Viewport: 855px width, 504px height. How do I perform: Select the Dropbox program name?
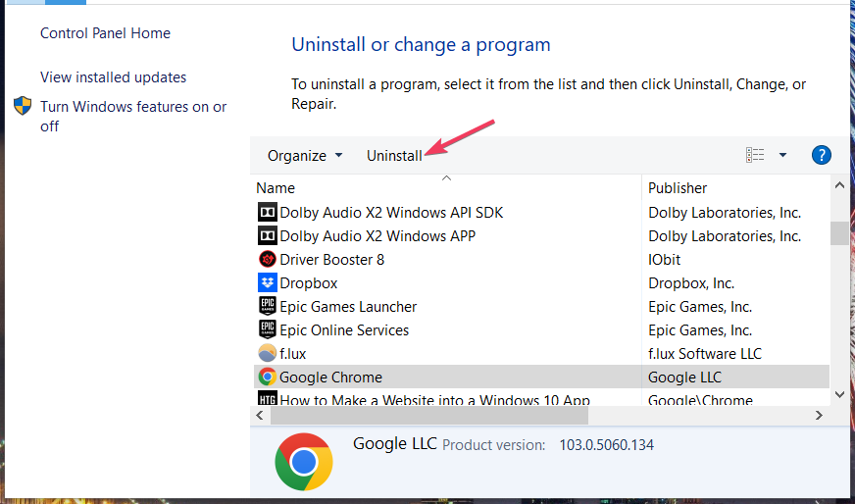(308, 283)
